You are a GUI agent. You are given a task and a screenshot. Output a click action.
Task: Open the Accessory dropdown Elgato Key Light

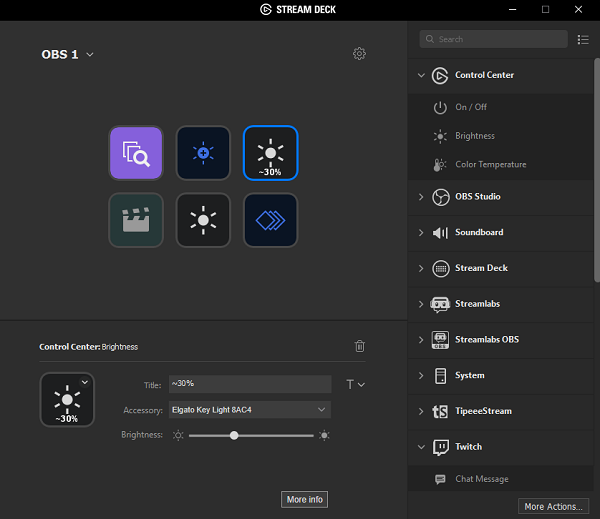[250, 410]
